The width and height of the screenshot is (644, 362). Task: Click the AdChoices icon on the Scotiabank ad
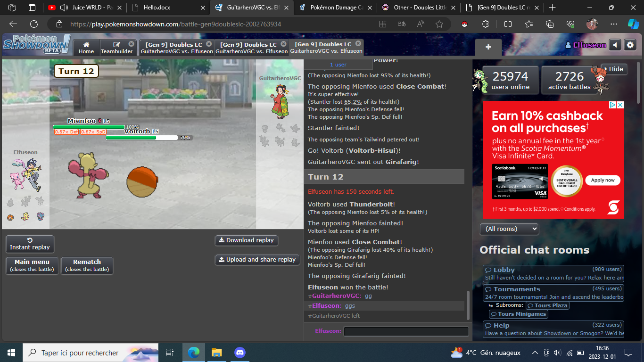613,105
